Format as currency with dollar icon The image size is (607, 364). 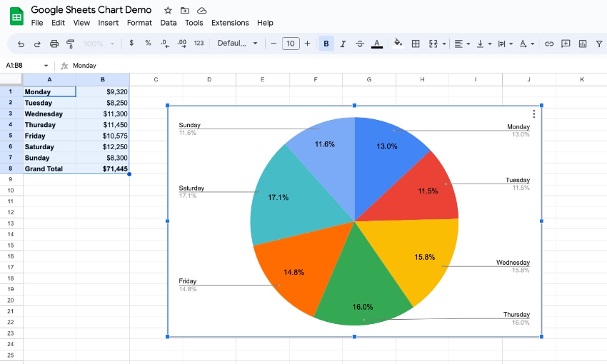(131, 43)
